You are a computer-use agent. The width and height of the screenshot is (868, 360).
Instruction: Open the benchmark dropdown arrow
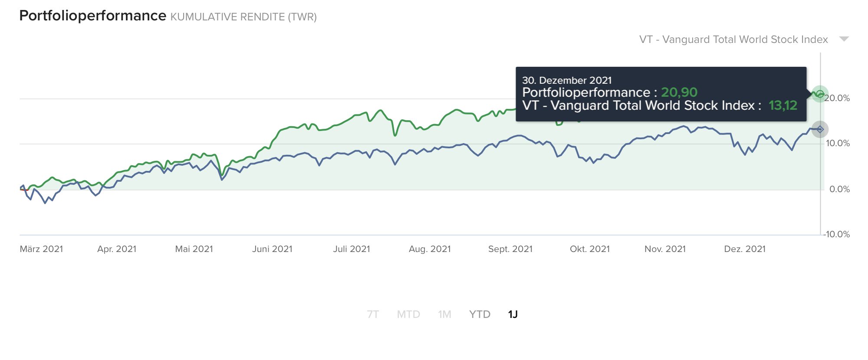pyautogui.click(x=844, y=39)
